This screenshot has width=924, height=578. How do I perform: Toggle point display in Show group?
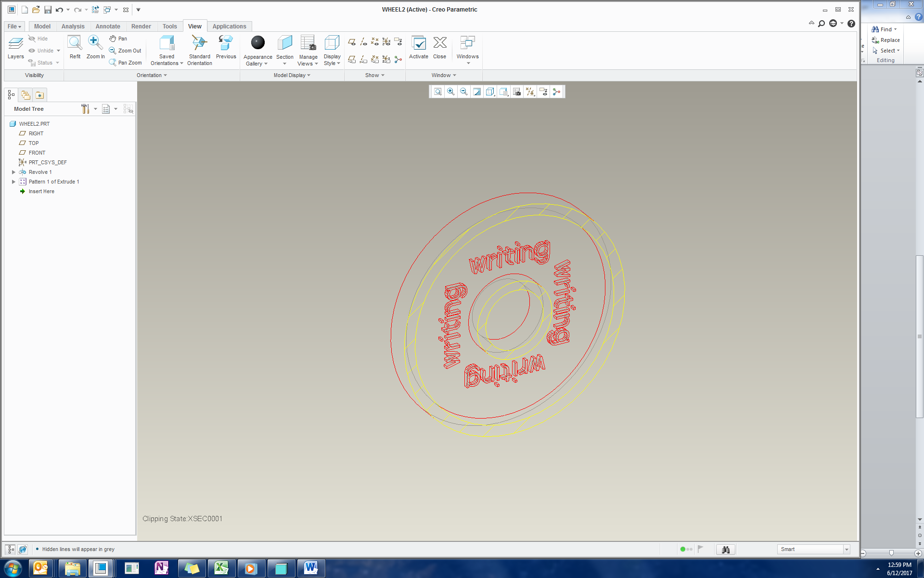point(375,42)
